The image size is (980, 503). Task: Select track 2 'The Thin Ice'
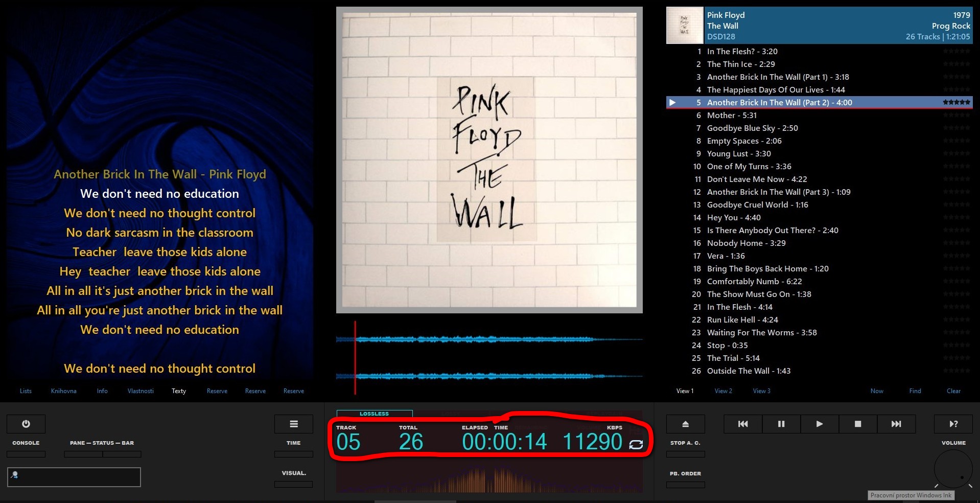tap(819, 64)
